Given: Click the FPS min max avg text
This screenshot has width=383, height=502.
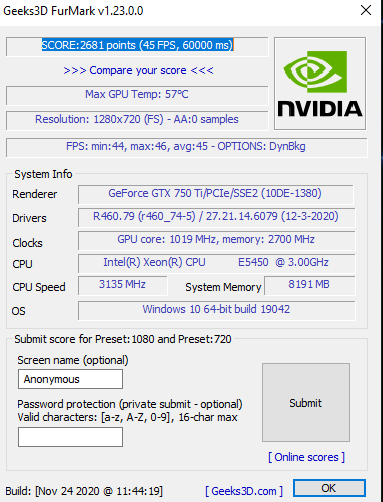Looking at the screenshot, I should tap(186, 146).
